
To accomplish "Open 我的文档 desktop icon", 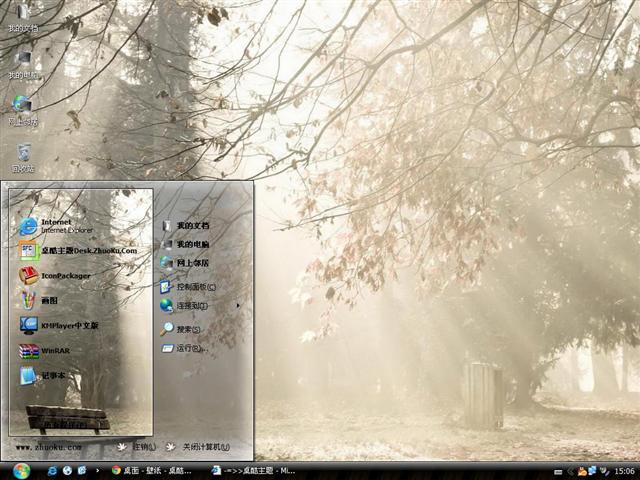I will tap(23, 16).
